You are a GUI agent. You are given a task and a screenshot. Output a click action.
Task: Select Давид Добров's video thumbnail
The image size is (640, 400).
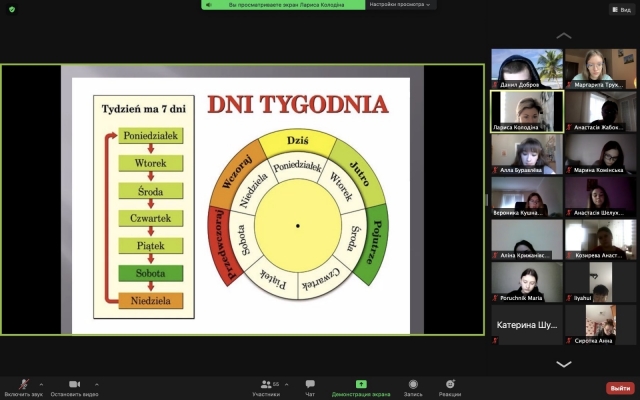click(x=526, y=69)
